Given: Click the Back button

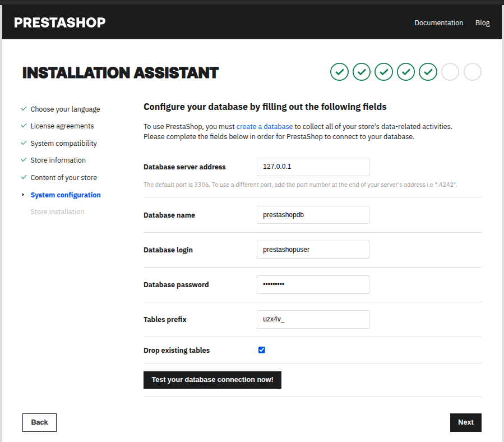Looking at the screenshot, I should point(39,422).
